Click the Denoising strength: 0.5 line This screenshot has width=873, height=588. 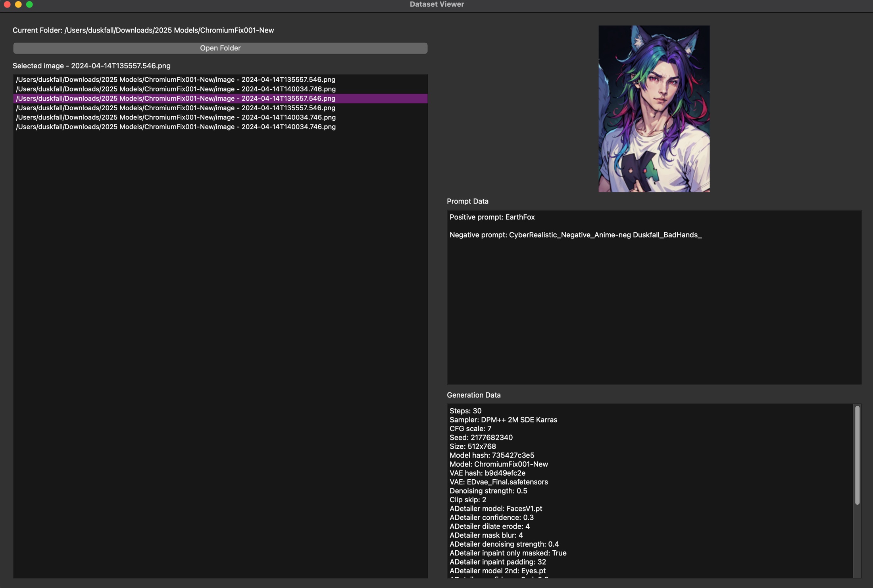(x=488, y=491)
